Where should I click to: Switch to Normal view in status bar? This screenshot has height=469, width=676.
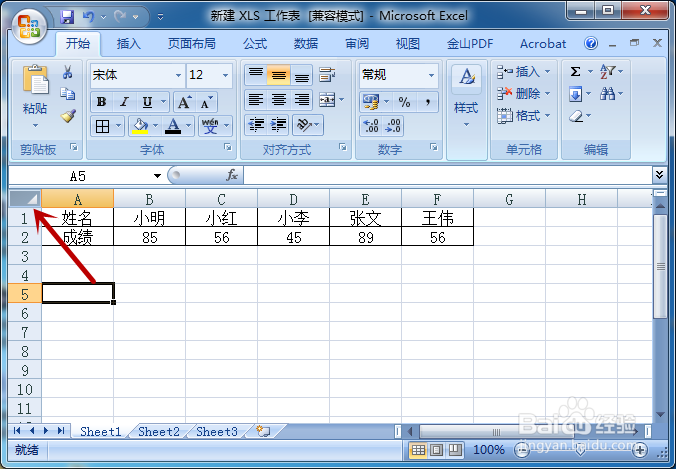point(418,450)
